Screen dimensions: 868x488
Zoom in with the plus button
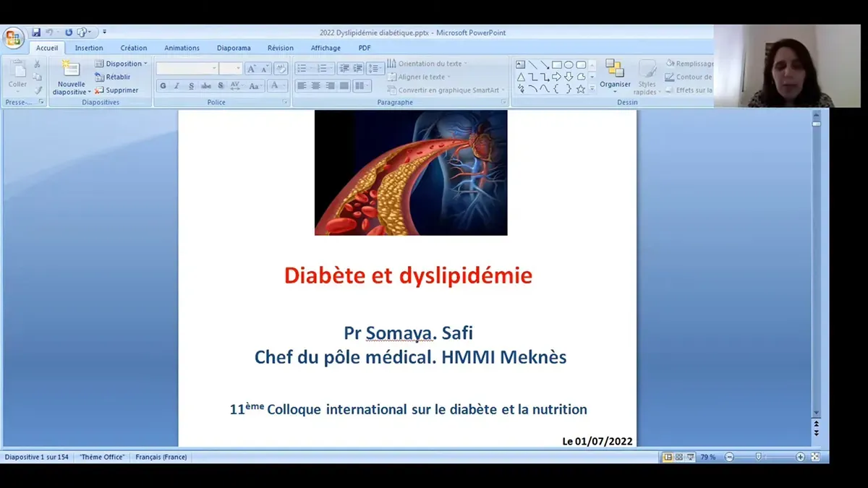[x=801, y=457]
